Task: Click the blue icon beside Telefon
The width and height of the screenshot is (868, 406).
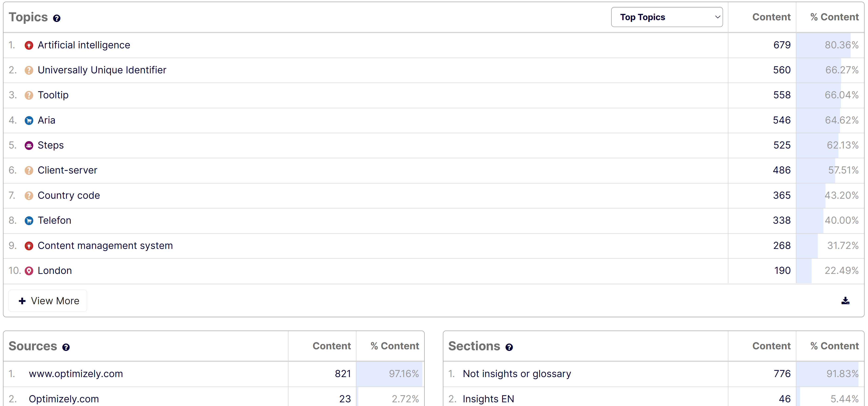Action: click(x=29, y=220)
